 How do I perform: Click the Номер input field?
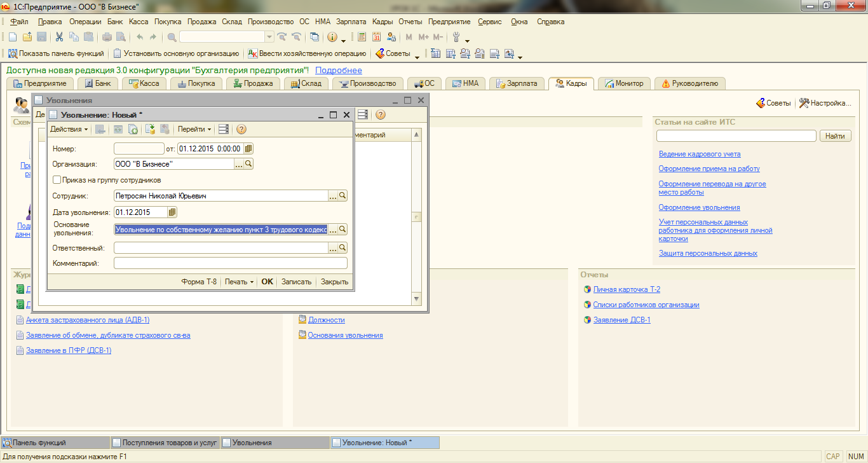pos(139,148)
